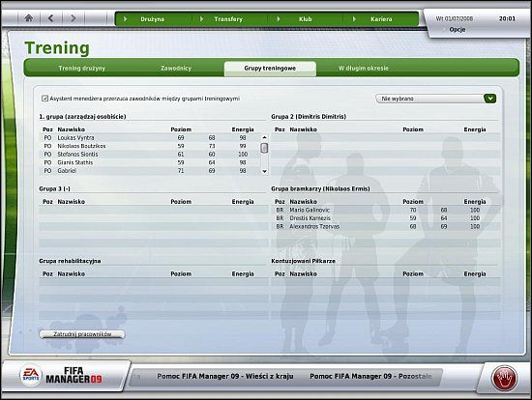
Task: Open the Klub menu
Action: [x=305, y=19]
